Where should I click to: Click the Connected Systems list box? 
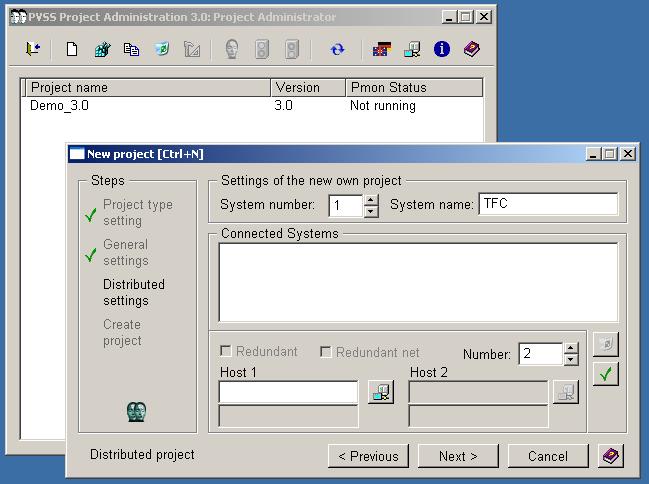418,282
